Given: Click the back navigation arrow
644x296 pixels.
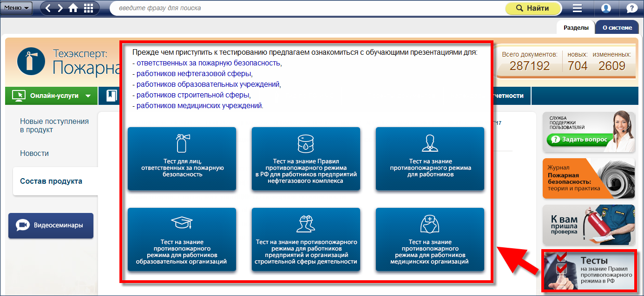Looking at the screenshot, I should tap(49, 8).
